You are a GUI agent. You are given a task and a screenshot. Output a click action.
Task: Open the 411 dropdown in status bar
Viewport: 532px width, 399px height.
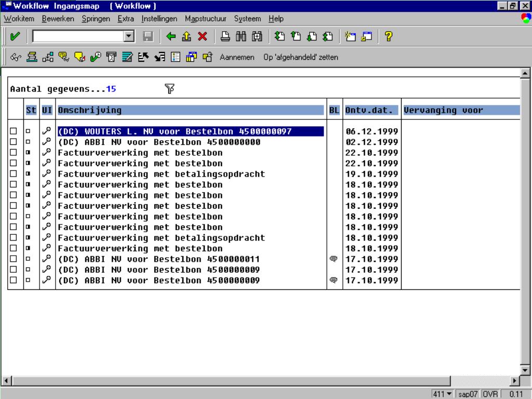(x=449, y=394)
